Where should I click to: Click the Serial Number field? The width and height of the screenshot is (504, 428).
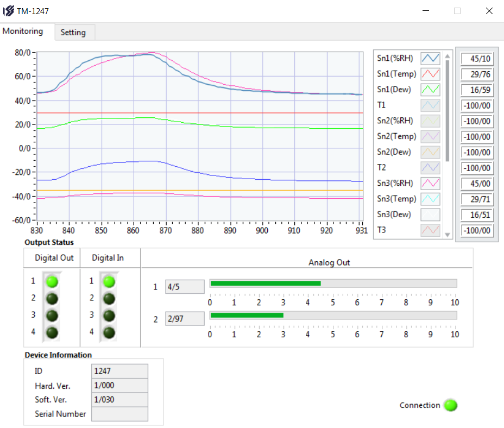point(119,414)
